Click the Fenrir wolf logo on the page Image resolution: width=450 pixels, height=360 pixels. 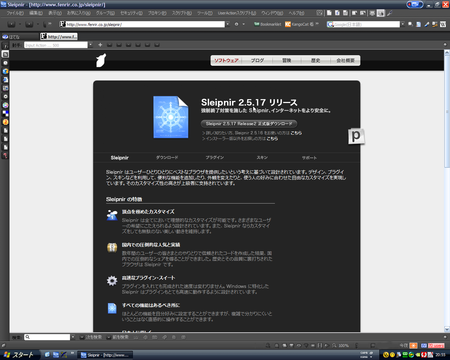pos(101,60)
